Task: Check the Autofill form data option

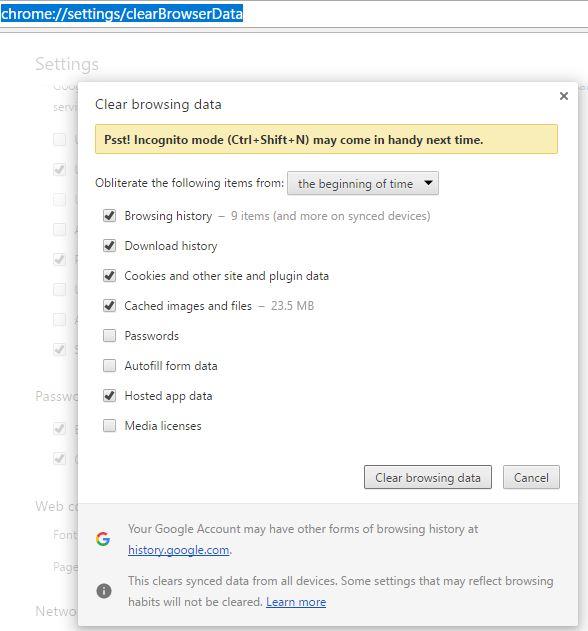Action: pos(109,366)
